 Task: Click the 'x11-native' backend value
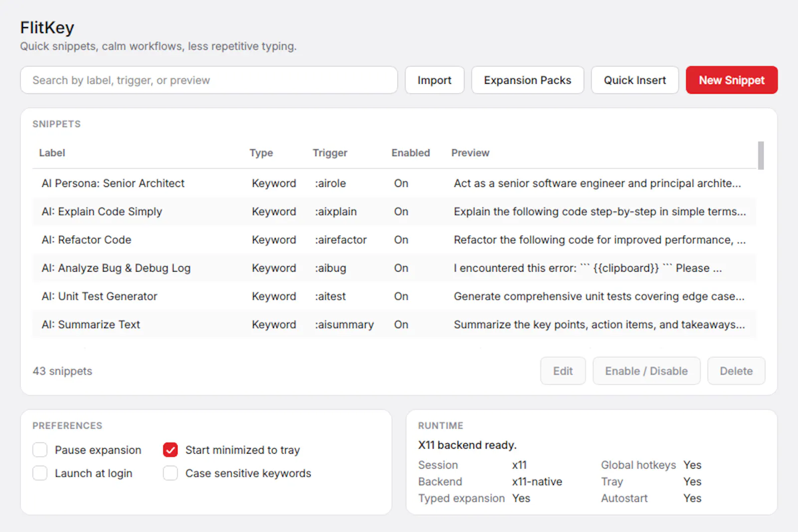coord(537,482)
